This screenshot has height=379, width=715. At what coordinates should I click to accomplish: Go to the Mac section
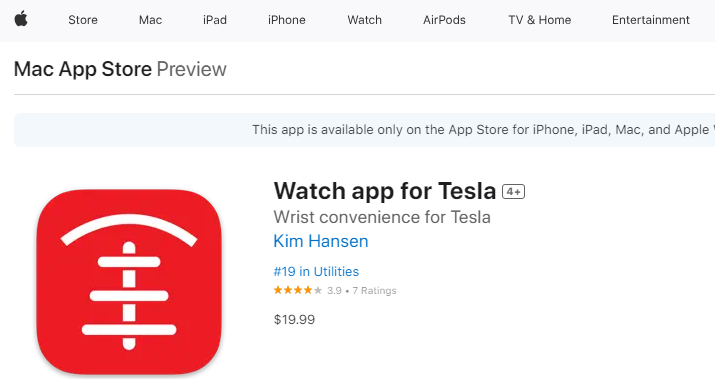click(x=150, y=20)
